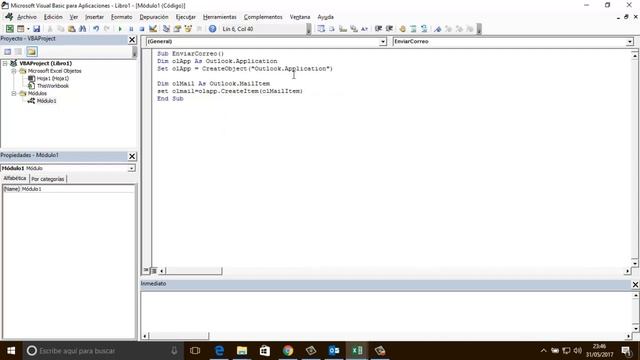
Task: Click Full Module View button at code bottom
Action: (x=154, y=270)
